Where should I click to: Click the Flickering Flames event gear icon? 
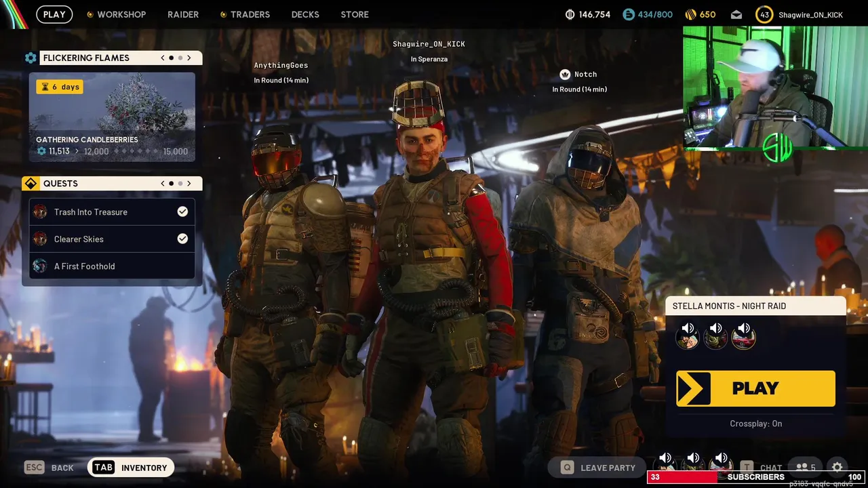(31, 58)
